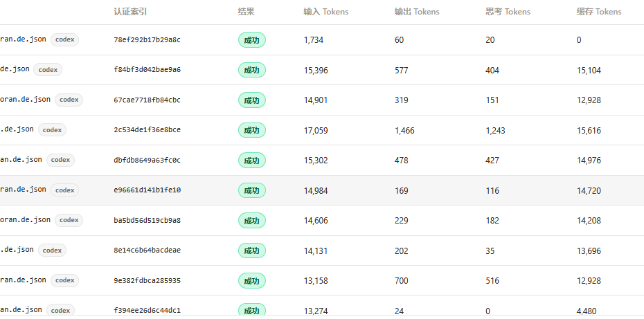
Task: Click the 结果 column header
Action: [246, 12]
